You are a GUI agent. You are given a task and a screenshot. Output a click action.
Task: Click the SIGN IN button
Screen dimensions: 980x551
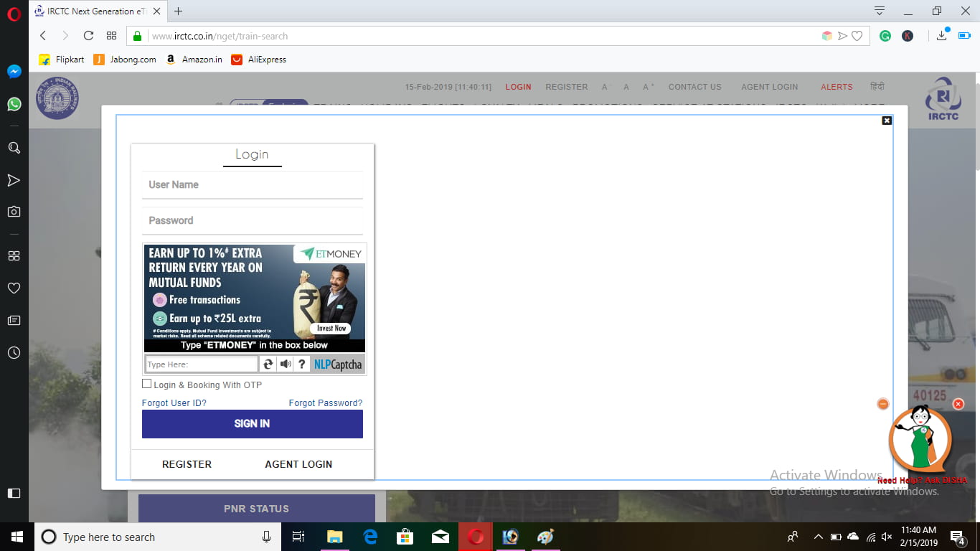(x=253, y=423)
